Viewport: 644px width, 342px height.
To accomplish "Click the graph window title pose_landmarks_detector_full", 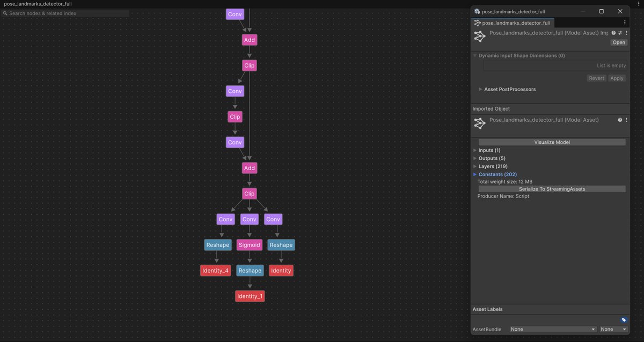I will click(38, 4).
